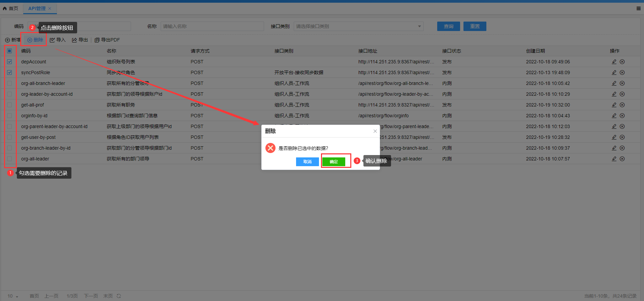Screen dimensions: 644x301
Task: Click the delete icon in syncPostRole row
Action: point(622,72)
